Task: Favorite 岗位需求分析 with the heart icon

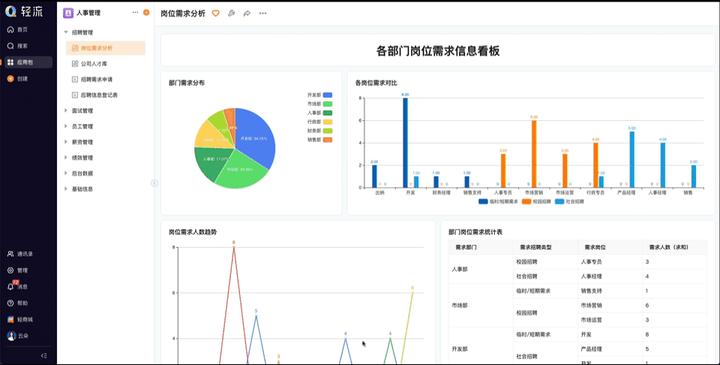Action: pyautogui.click(x=215, y=13)
